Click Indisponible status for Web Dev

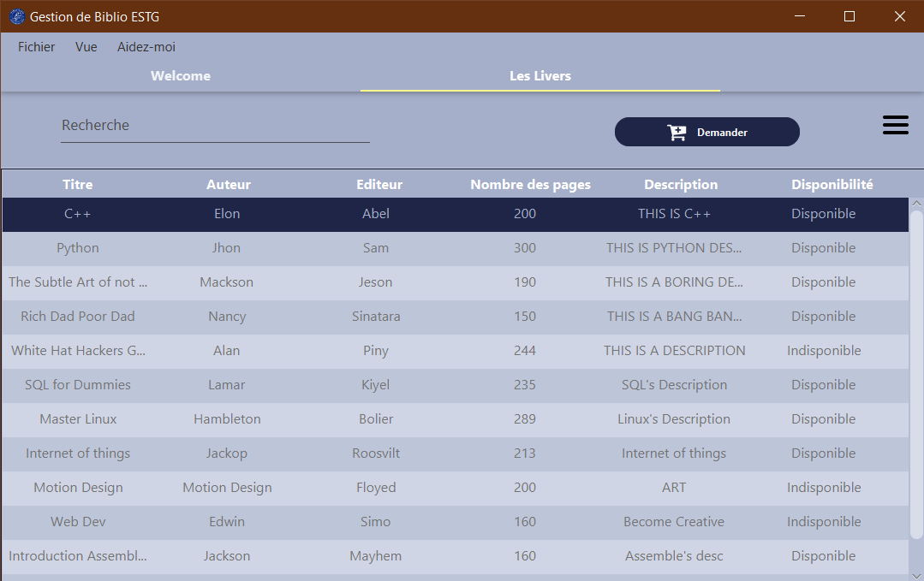tap(824, 522)
